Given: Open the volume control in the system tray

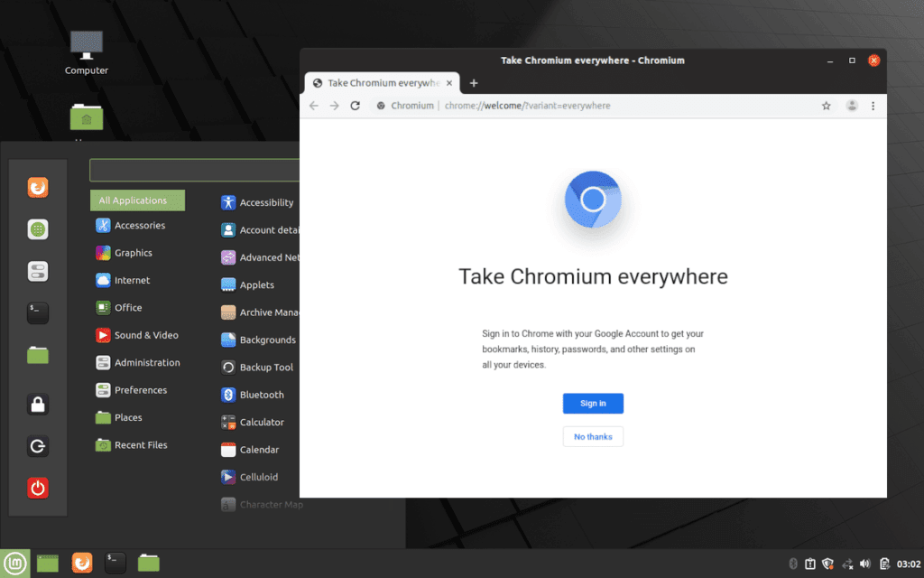Looking at the screenshot, I should 865,564.
